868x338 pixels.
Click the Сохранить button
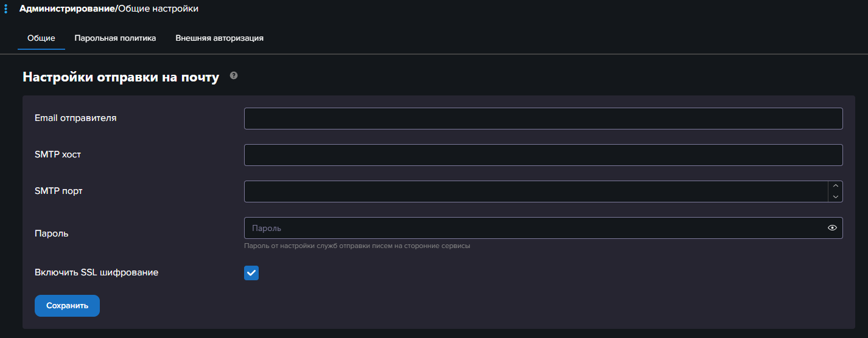(67, 306)
